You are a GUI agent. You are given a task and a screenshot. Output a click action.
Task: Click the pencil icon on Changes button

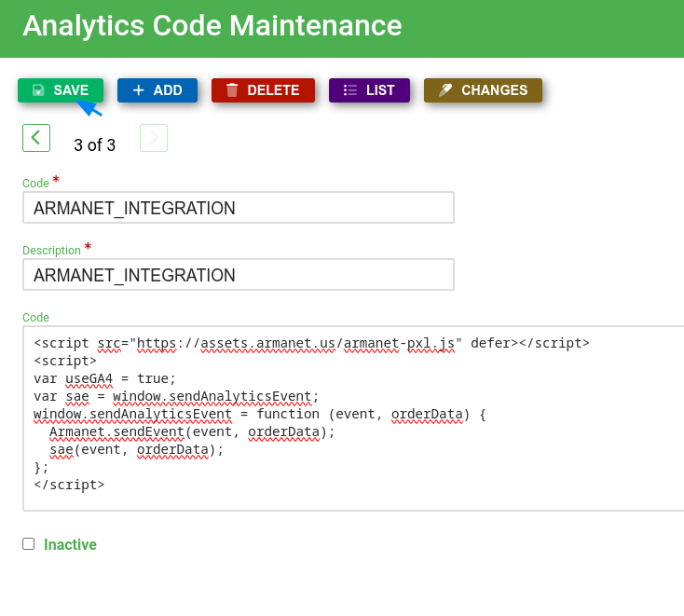(x=445, y=90)
